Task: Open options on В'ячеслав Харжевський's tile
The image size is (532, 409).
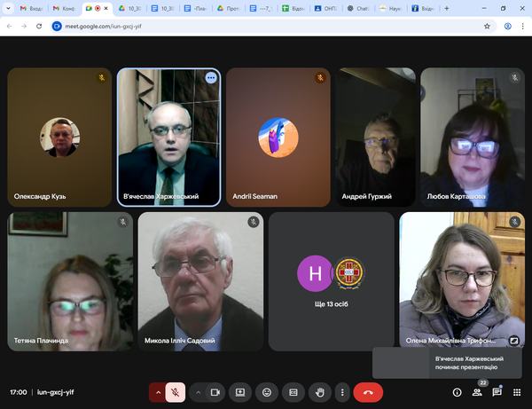Action: pos(211,78)
